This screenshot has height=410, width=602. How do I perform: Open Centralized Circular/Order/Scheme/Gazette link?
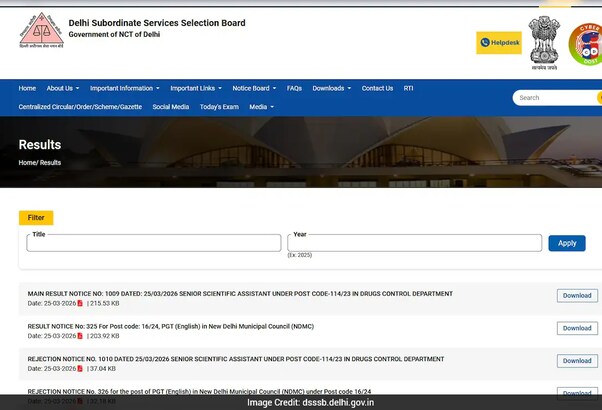tap(80, 107)
